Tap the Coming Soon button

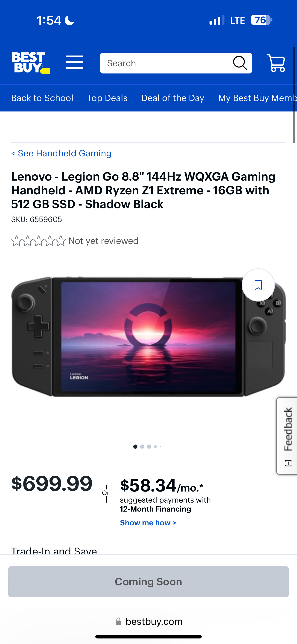(x=148, y=582)
